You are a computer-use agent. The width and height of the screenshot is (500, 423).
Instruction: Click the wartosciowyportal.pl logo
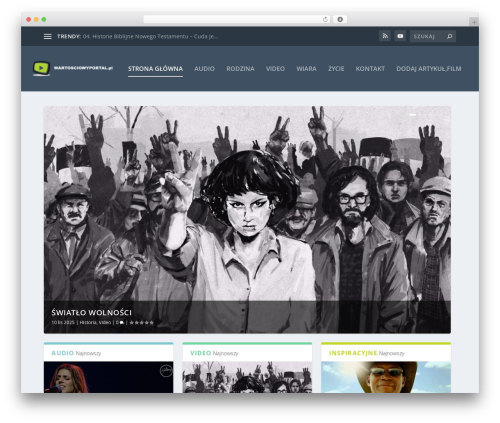point(73,68)
